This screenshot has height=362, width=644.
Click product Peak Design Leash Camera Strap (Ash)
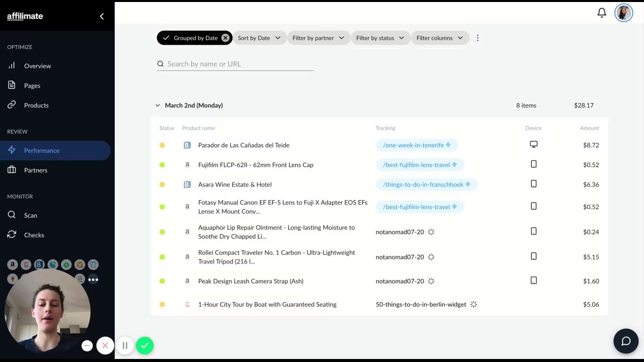[x=251, y=281]
